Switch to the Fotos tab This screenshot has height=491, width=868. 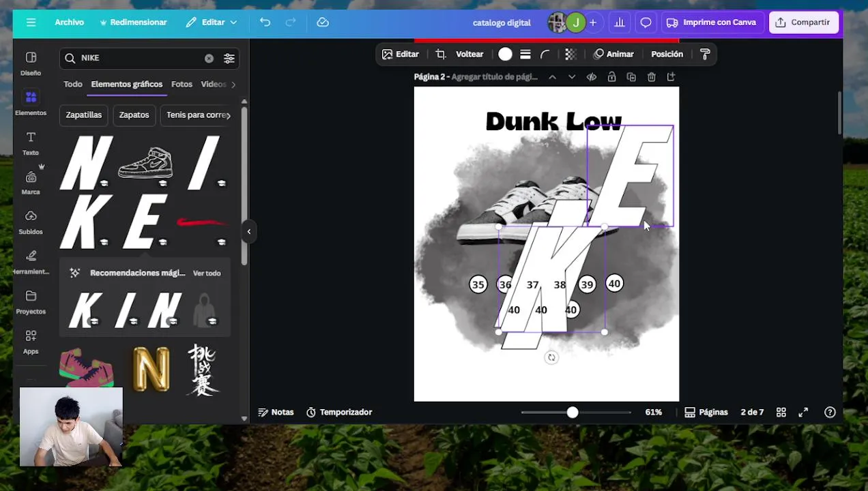pos(182,84)
